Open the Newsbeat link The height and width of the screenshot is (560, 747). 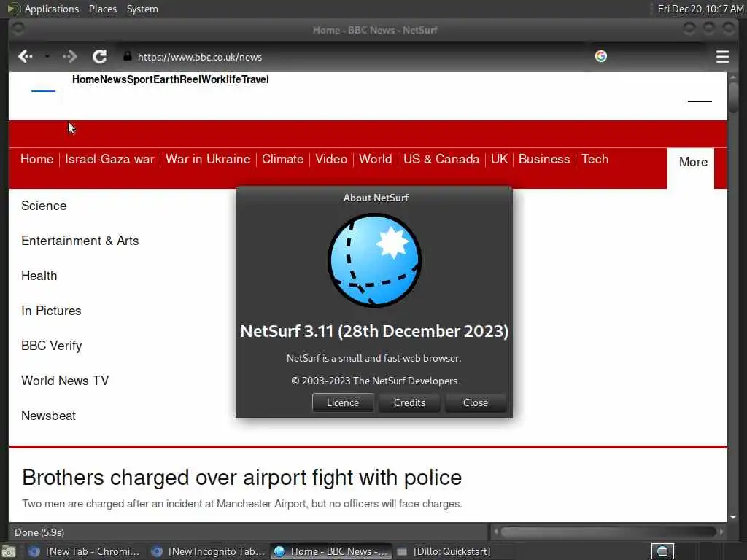(48, 416)
